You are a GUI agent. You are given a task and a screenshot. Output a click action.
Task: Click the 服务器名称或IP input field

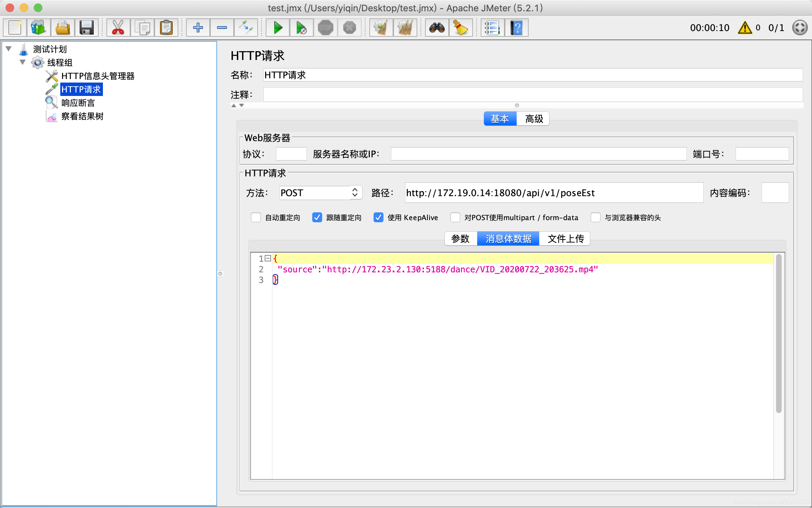coord(538,154)
